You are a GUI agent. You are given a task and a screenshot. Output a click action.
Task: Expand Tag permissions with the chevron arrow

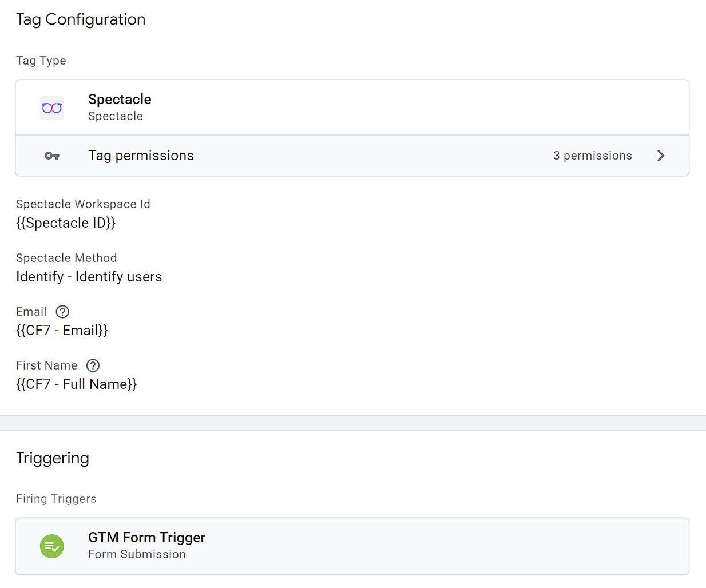click(x=661, y=156)
